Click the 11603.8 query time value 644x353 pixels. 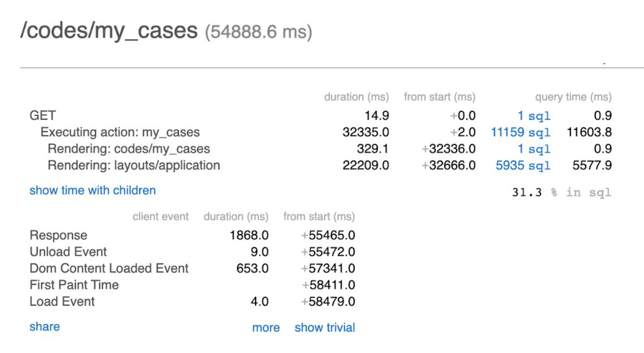coord(589,132)
